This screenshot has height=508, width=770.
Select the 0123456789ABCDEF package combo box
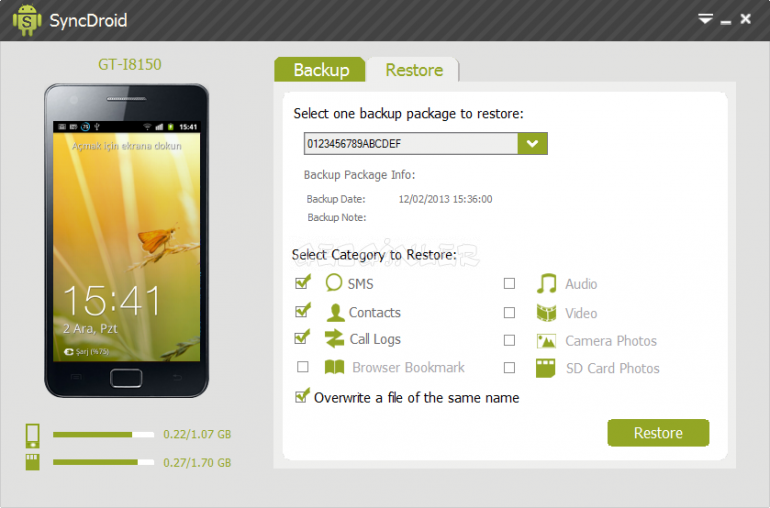[425, 143]
